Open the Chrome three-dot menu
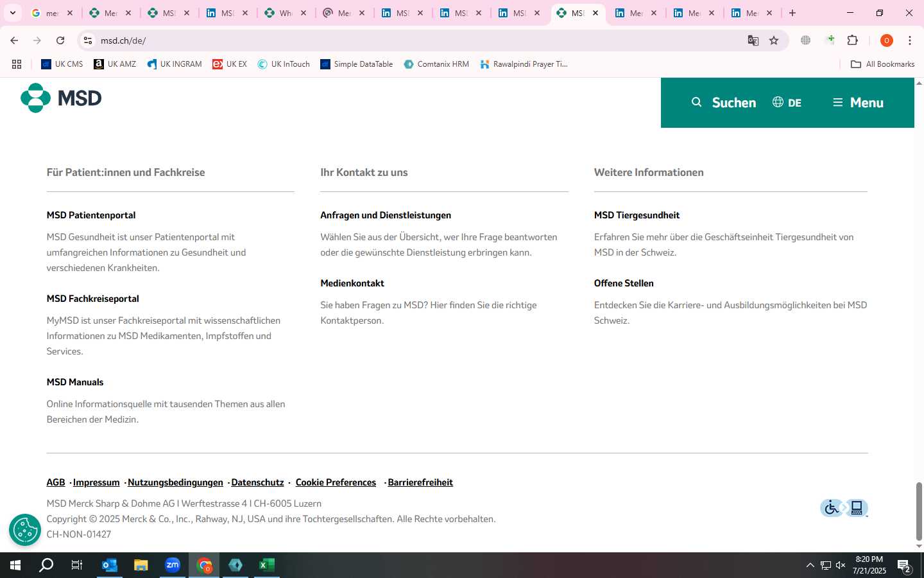The height and width of the screenshot is (578, 924). pyautogui.click(x=910, y=40)
